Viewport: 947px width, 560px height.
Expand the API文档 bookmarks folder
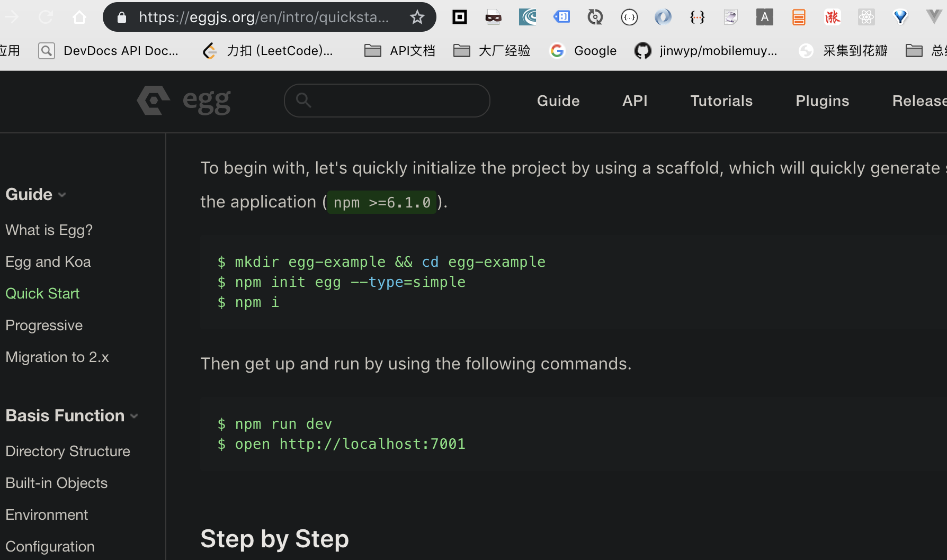(400, 51)
